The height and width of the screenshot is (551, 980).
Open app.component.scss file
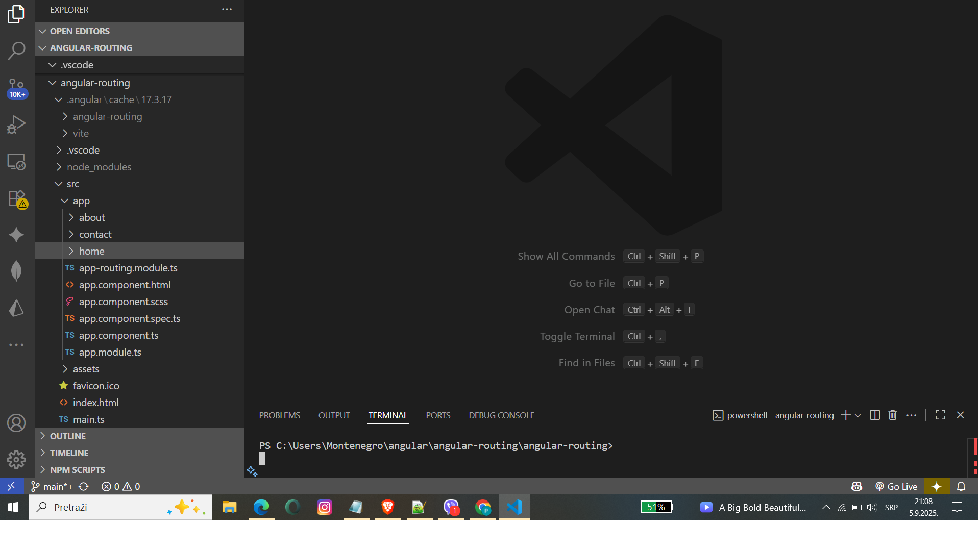139,302
